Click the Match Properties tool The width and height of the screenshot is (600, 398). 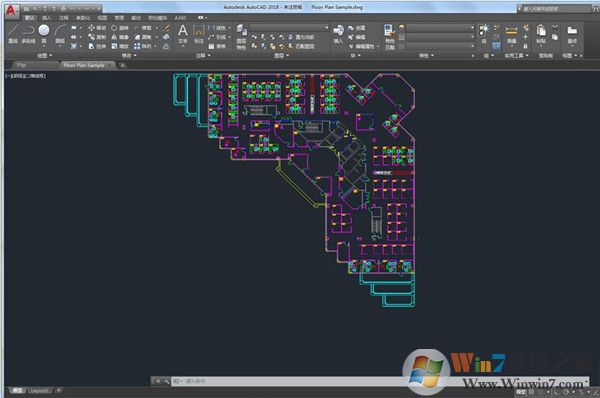point(390,37)
